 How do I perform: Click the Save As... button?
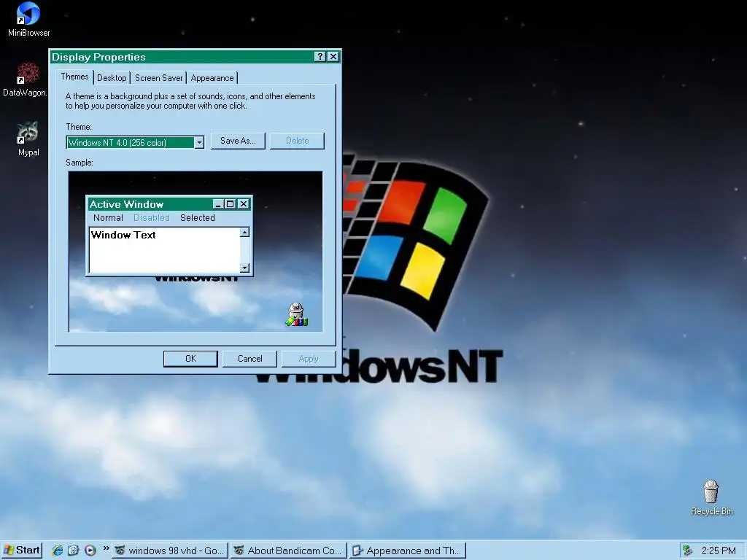(x=238, y=141)
